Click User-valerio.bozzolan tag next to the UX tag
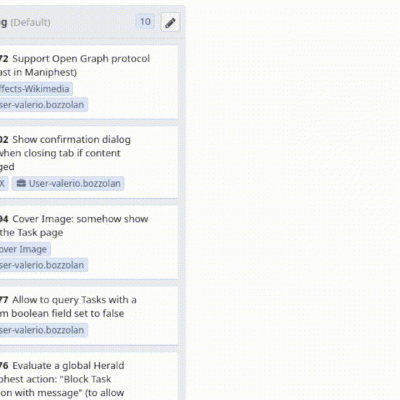This screenshot has width=400, height=400. [68, 183]
